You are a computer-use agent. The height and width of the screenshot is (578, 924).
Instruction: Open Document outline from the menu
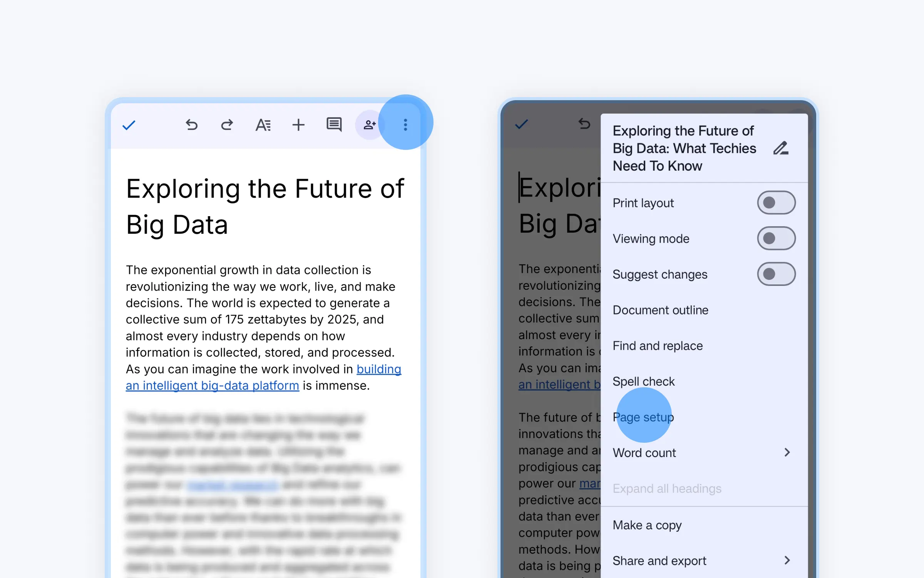pyautogui.click(x=704, y=310)
